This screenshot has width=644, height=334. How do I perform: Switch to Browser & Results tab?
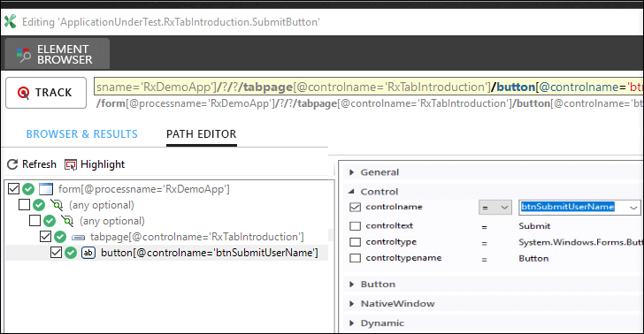coord(81,134)
